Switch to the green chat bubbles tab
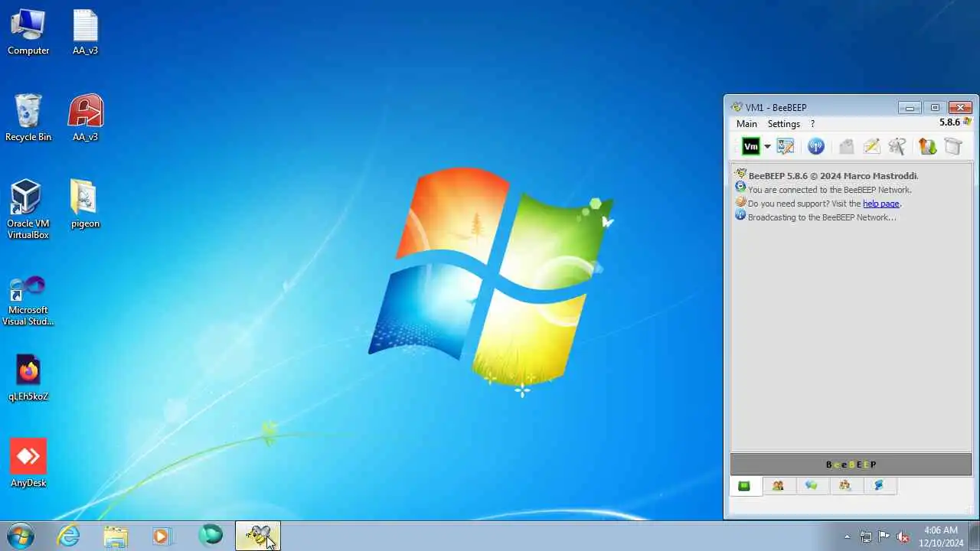This screenshot has width=980, height=551. pos(812,486)
